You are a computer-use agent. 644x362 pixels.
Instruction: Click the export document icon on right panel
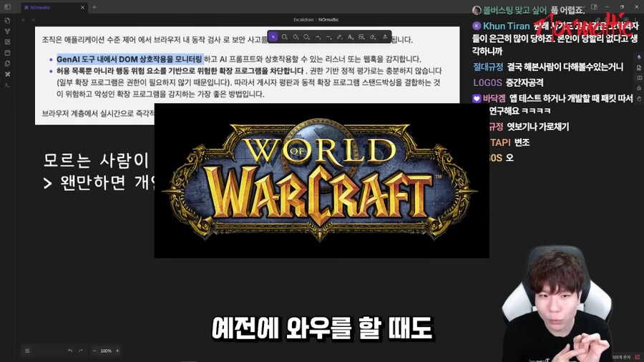tap(639, 68)
